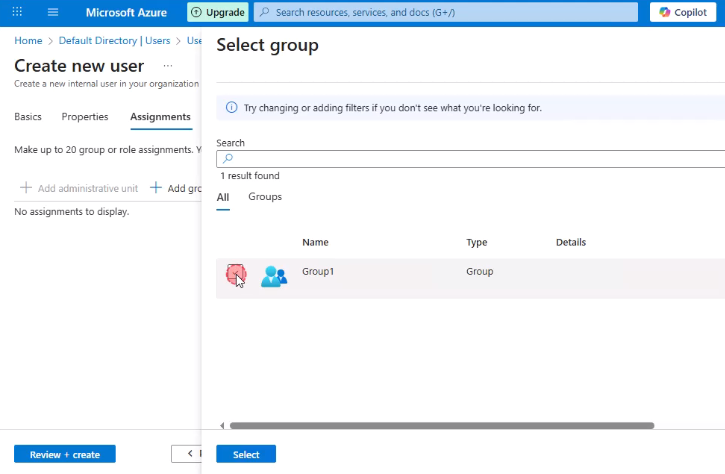Open the portal hamburger menu
This screenshot has height=474, width=725.
53,12
